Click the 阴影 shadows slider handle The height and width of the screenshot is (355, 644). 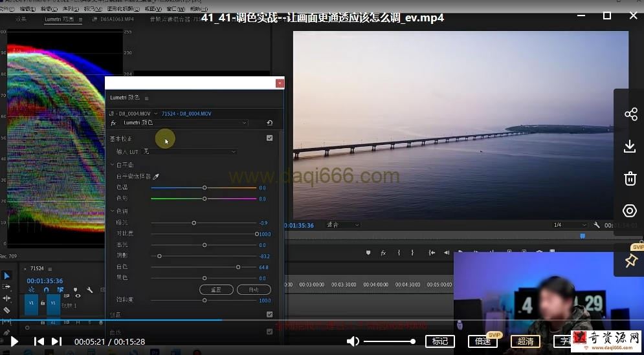coord(159,256)
